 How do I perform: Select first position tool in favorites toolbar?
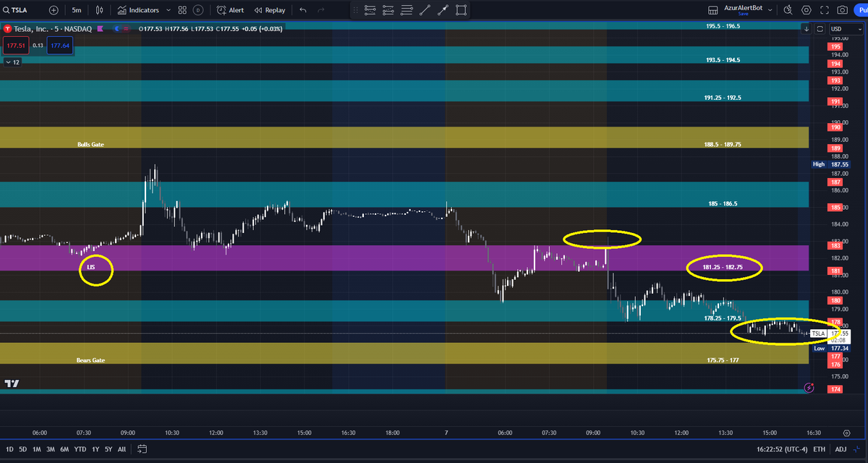370,10
